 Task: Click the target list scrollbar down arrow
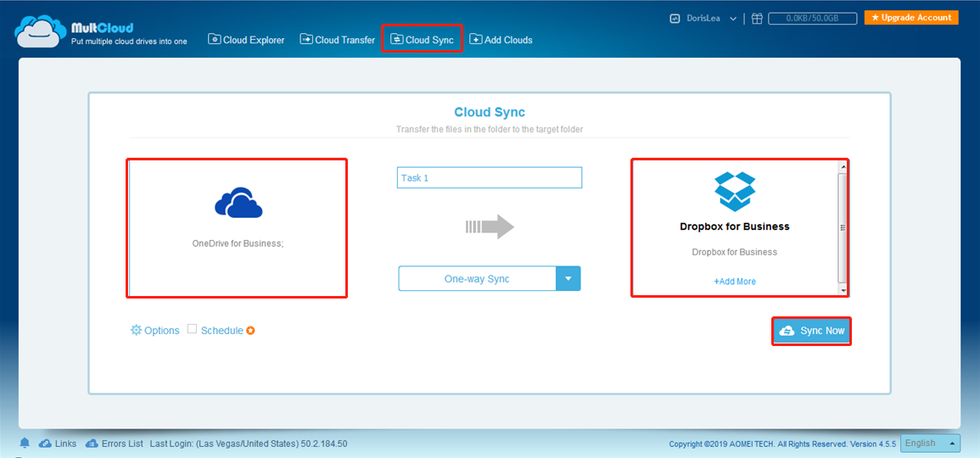[843, 291]
